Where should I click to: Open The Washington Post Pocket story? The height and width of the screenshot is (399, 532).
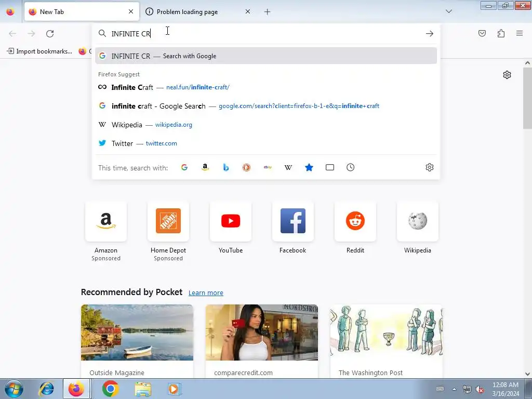click(387, 341)
